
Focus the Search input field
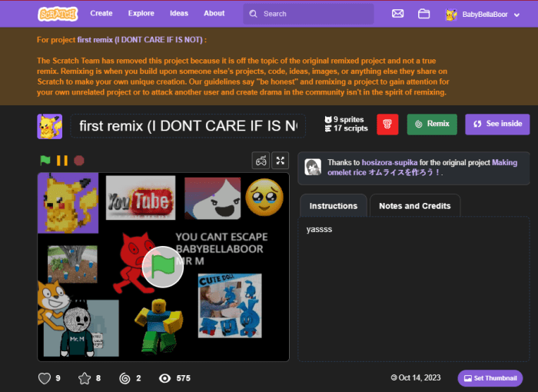coord(308,14)
